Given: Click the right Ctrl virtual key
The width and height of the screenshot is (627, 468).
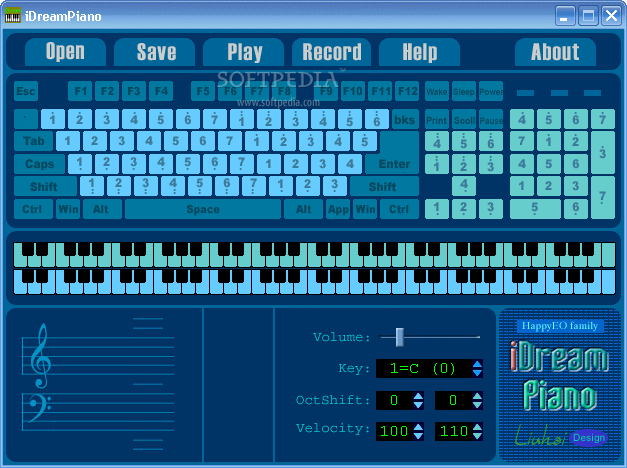Looking at the screenshot, I should click(x=399, y=209).
